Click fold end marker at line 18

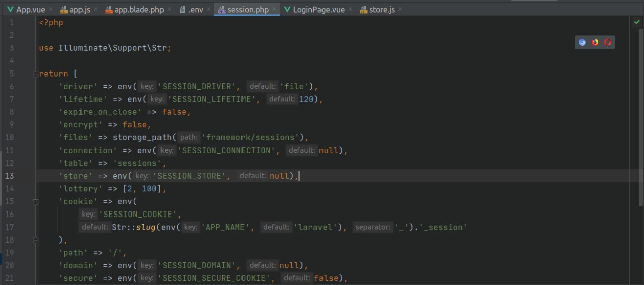click(x=35, y=240)
